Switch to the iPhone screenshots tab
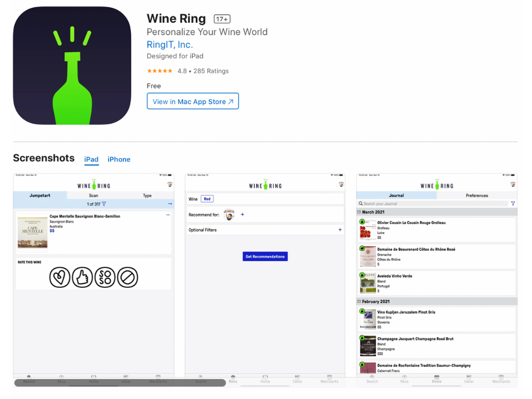The height and width of the screenshot is (399, 532). 119,159
